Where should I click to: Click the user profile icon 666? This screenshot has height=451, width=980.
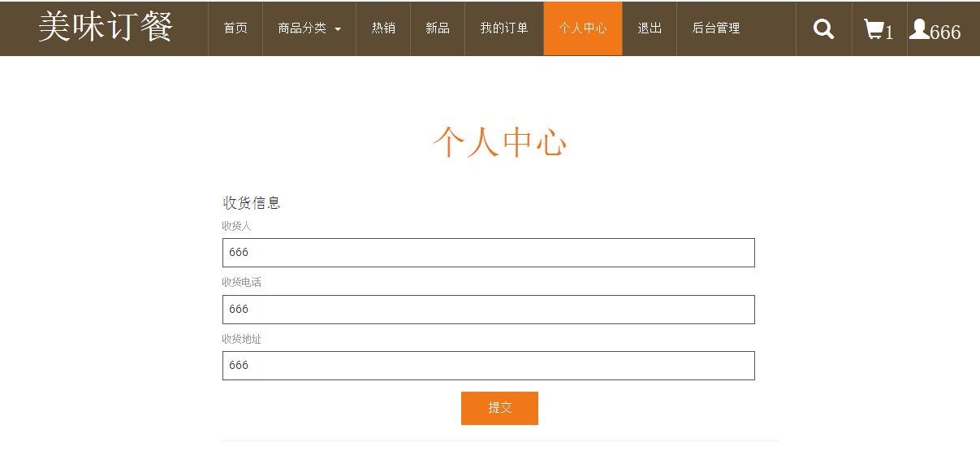pos(935,30)
